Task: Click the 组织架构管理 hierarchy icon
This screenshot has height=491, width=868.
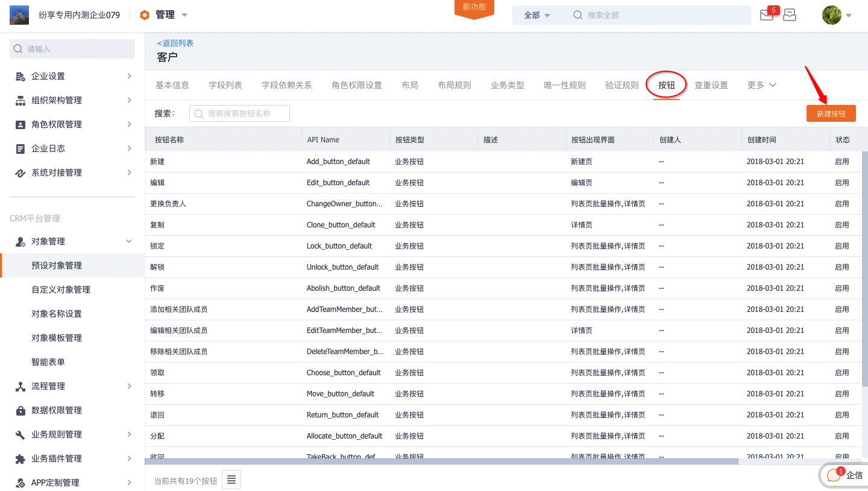Action: coord(20,100)
